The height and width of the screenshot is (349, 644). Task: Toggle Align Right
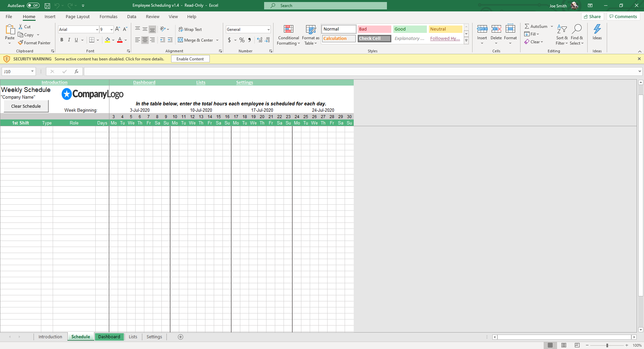click(152, 40)
